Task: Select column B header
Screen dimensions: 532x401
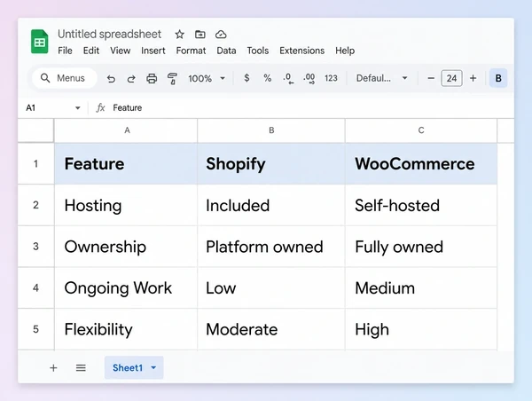Action: 271,130
